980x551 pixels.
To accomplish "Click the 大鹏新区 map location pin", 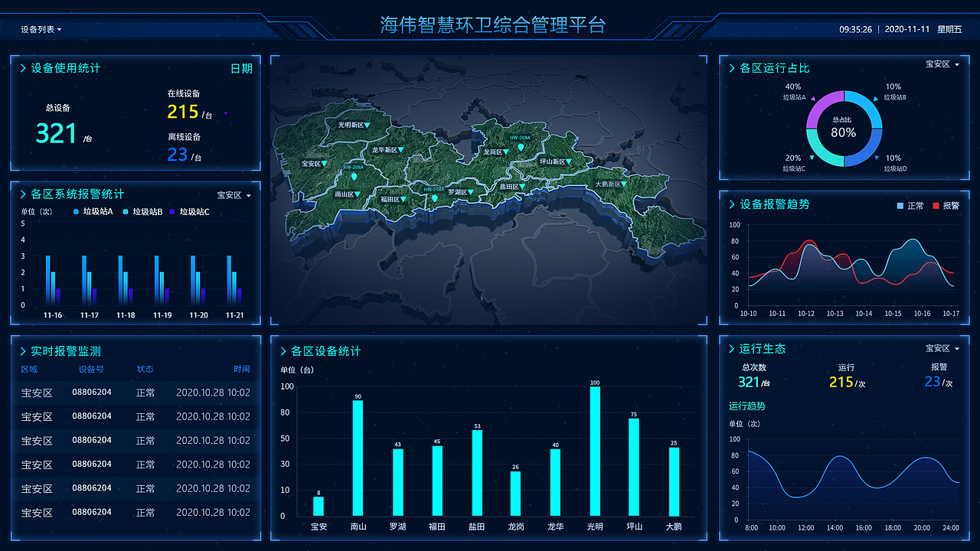I will [624, 184].
